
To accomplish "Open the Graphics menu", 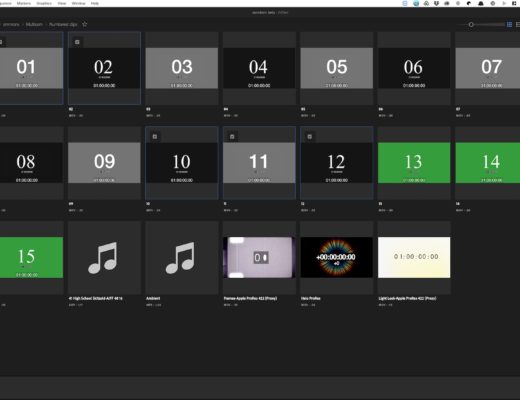I will [x=44, y=3].
